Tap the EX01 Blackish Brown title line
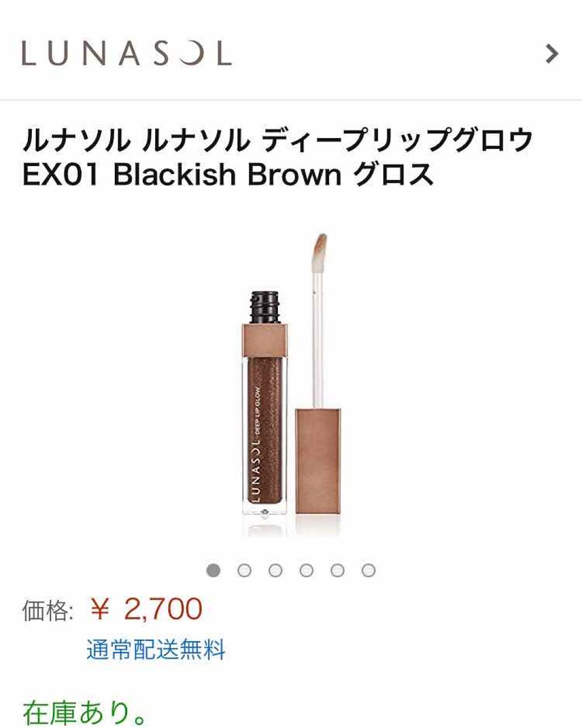Screen dimensions: 582x728 [228, 174]
